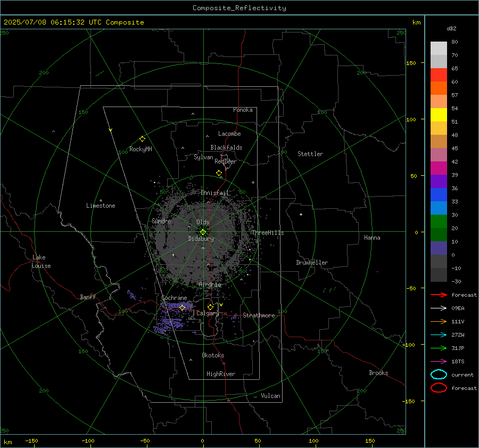Click the Strathmore city label
The height and width of the screenshot is (448, 479).
pyautogui.click(x=259, y=315)
